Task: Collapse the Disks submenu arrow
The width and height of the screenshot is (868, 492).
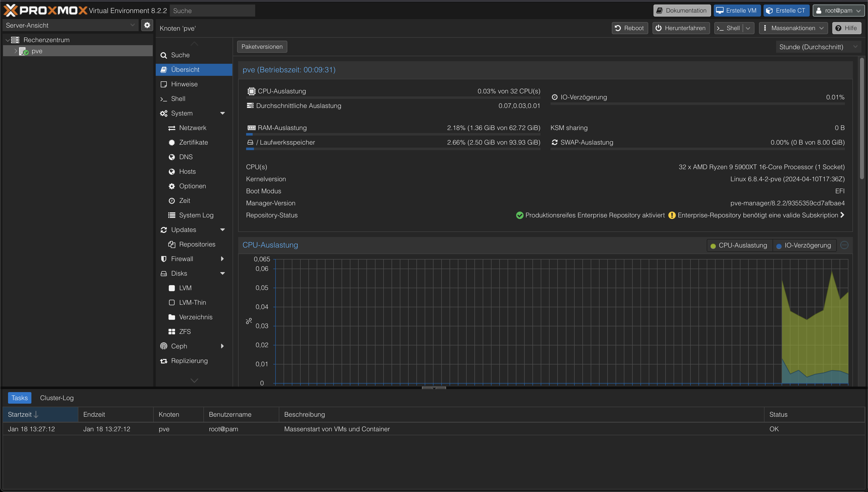Action: coord(223,273)
